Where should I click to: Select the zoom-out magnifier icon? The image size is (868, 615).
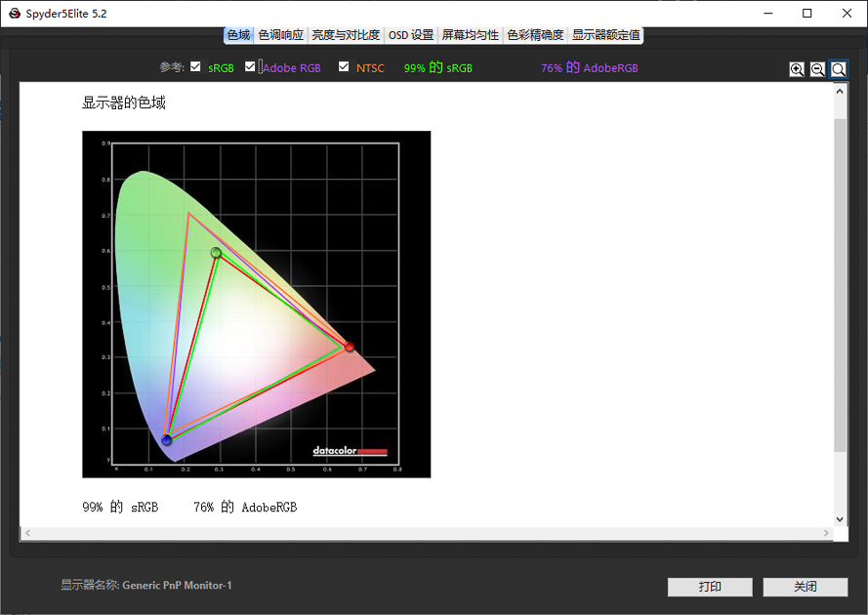tap(818, 69)
